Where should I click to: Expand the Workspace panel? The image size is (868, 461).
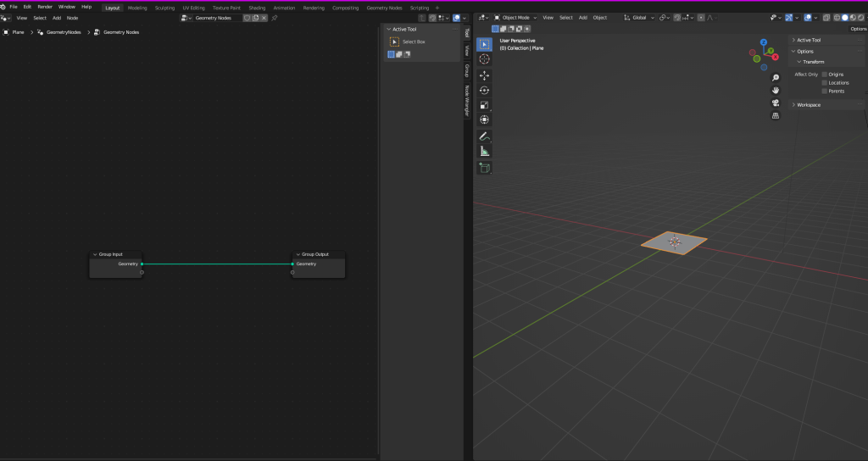809,105
